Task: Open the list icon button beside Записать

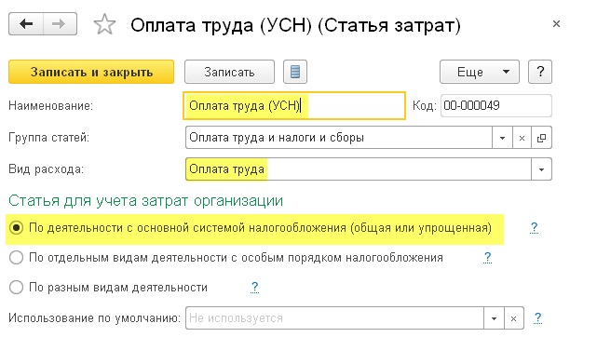Action: [x=295, y=72]
